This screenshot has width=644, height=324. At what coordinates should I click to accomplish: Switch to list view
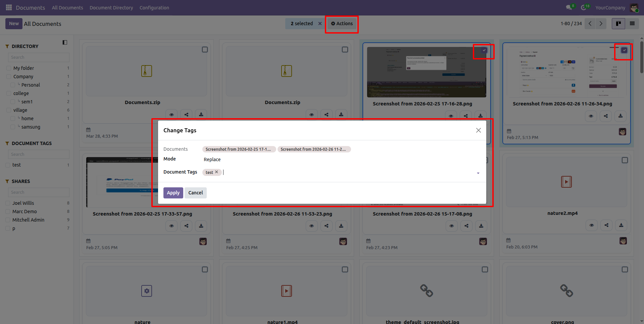click(632, 24)
